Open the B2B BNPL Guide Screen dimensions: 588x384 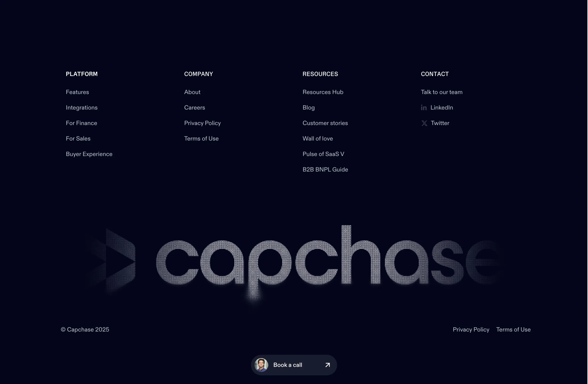point(325,169)
